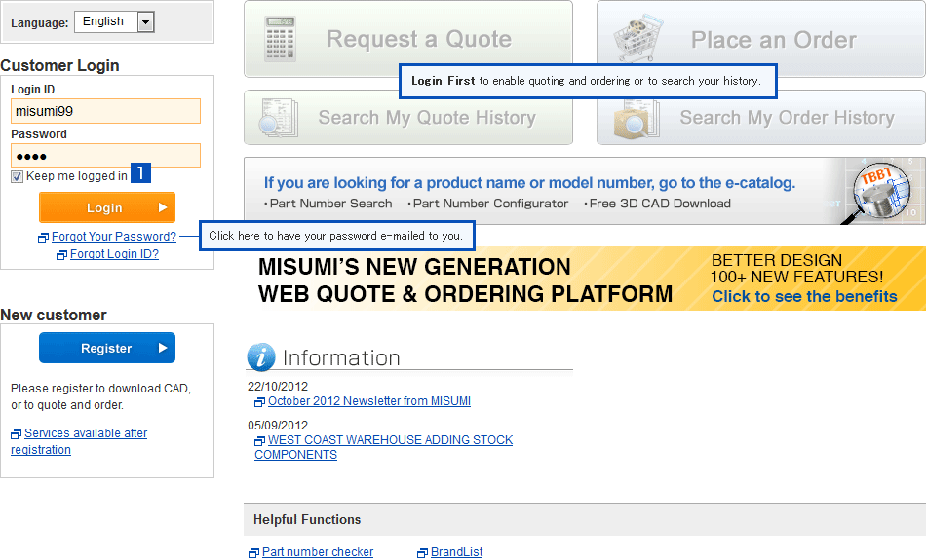Open the Forgot Login ID link

pyautogui.click(x=115, y=254)
